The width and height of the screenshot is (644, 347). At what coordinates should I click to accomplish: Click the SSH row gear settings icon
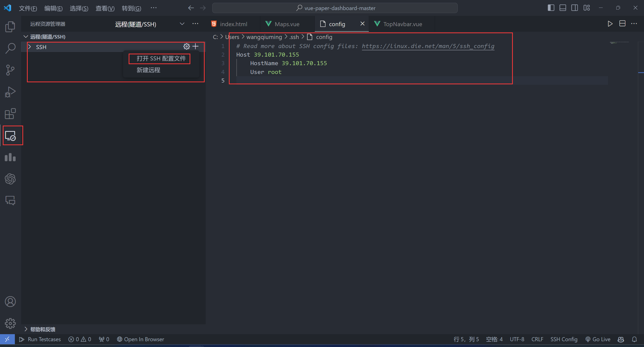[187, 46]
